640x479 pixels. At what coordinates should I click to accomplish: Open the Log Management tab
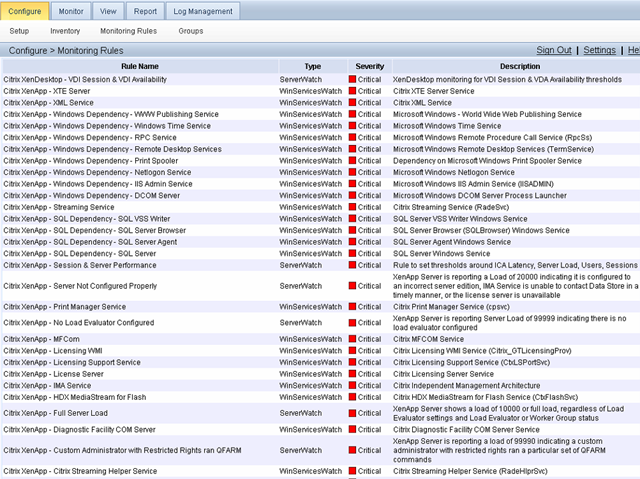[x=203, y=11]
